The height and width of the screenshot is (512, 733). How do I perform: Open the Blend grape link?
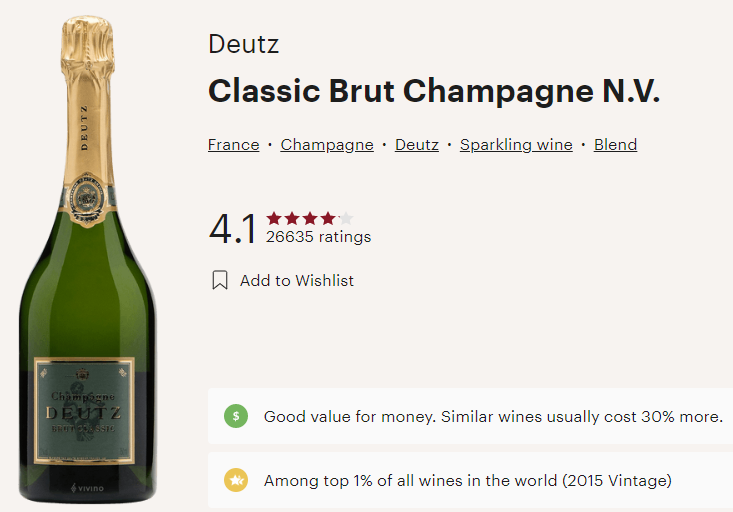click(615, 145)
